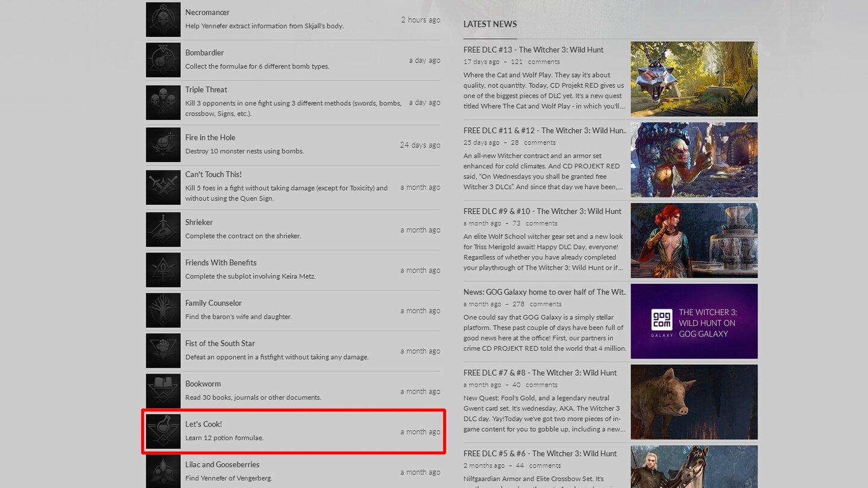Click 'Find Yennefer of Vengerberg' description
Screen dimensions: 868x488
point(228,478)
